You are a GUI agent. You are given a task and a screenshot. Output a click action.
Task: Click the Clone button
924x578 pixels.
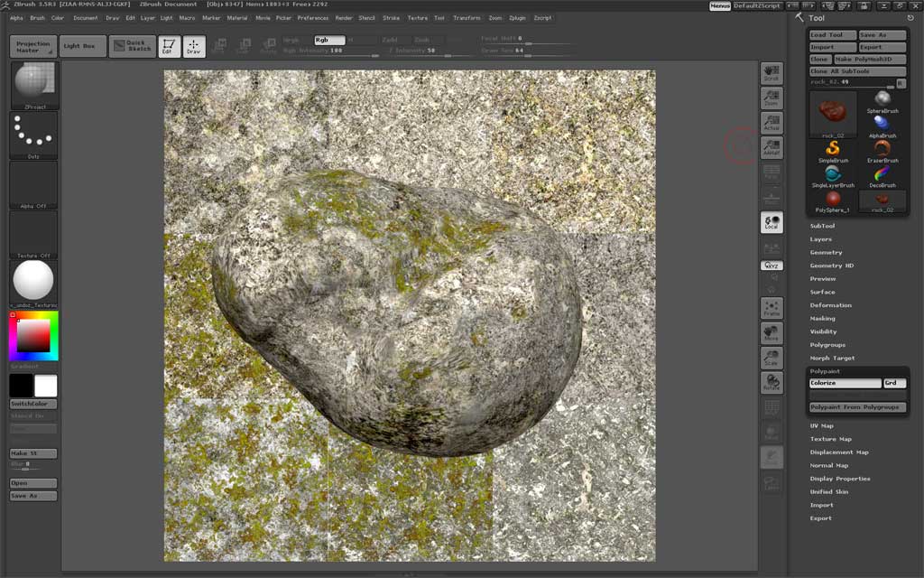(819, 60)
